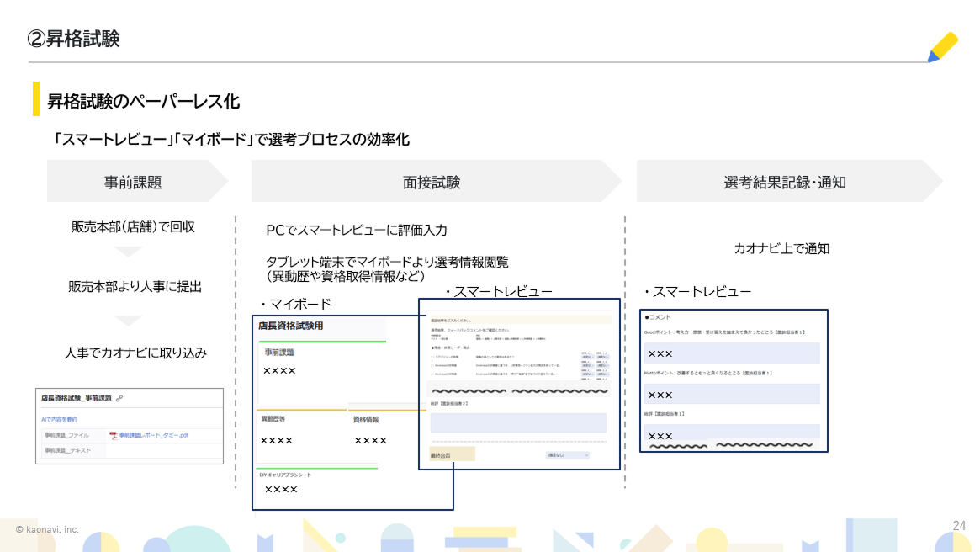The width and height of the screenshot is (980, 552).
Task: Click the Mottoポイント comment field
Action: [x=732, y=394]
